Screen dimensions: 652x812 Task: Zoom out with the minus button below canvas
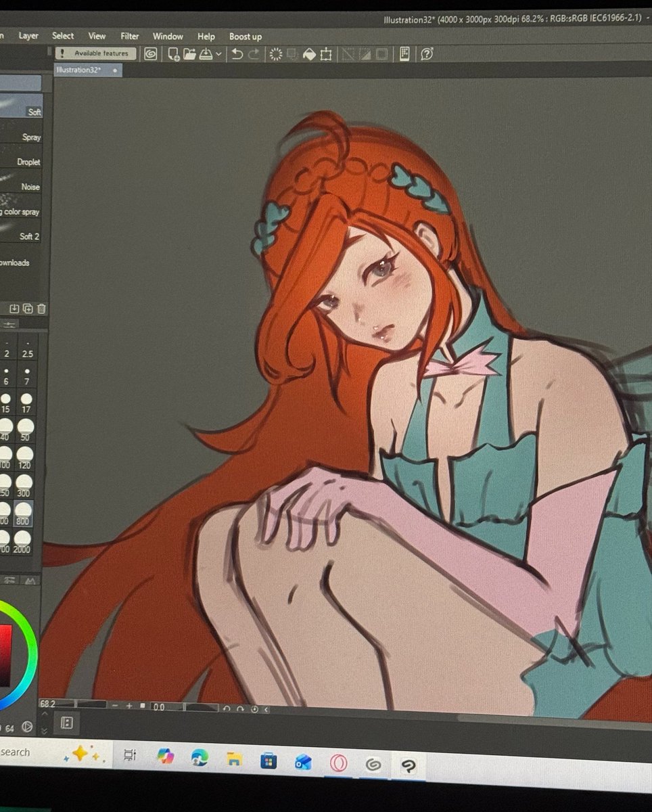tap(114, 706)
